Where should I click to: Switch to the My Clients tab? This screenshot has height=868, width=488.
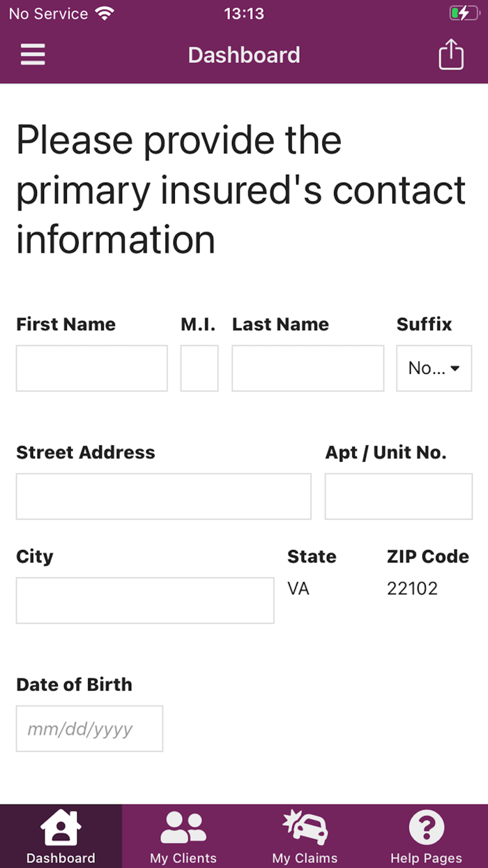tap(183, 835)
